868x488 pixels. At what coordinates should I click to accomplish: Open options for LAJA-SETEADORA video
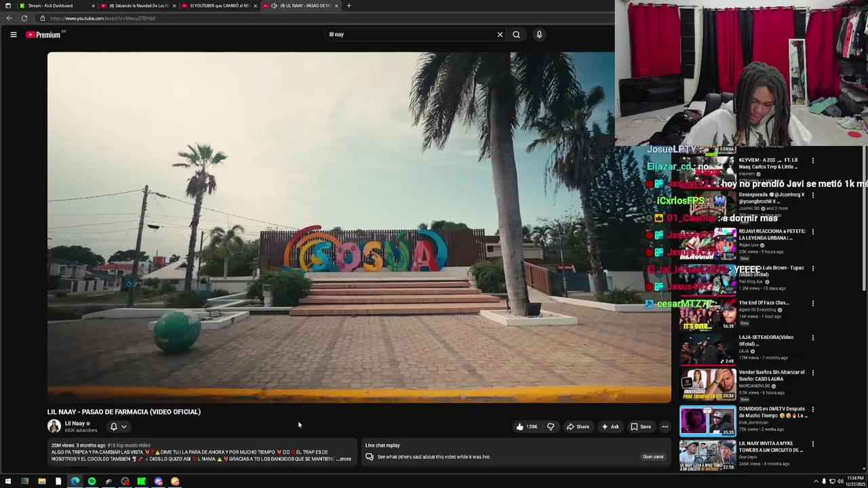coord(812,338)
